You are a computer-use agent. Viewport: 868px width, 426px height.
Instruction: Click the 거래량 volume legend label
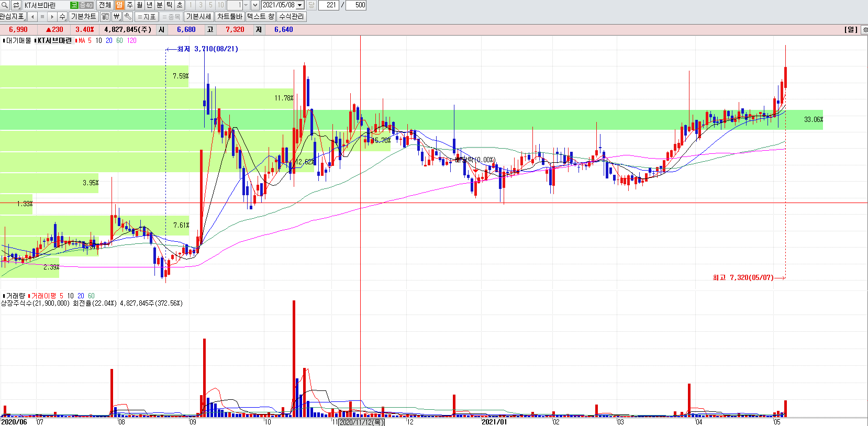click(x=15, y=296)
